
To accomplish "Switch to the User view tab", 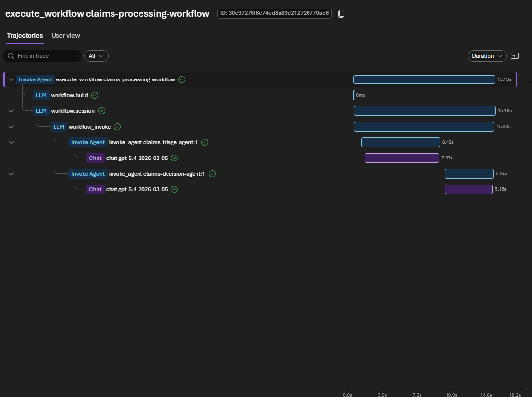I will 65,36.
